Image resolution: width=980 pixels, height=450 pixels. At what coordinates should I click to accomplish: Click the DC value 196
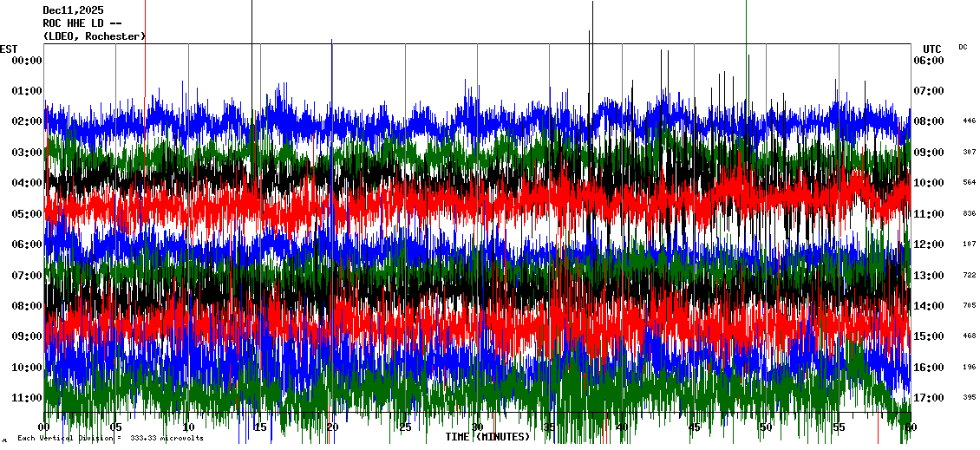[x=970, y=367]
